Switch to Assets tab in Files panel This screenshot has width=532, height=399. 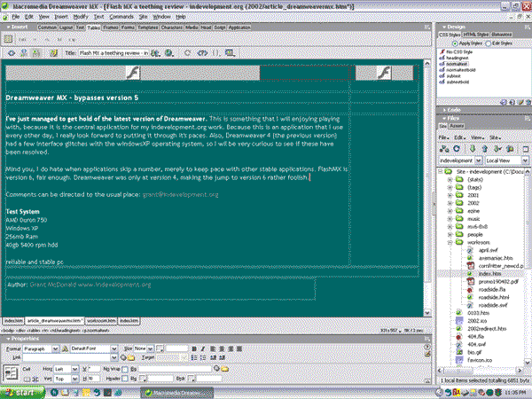(457, 126)
